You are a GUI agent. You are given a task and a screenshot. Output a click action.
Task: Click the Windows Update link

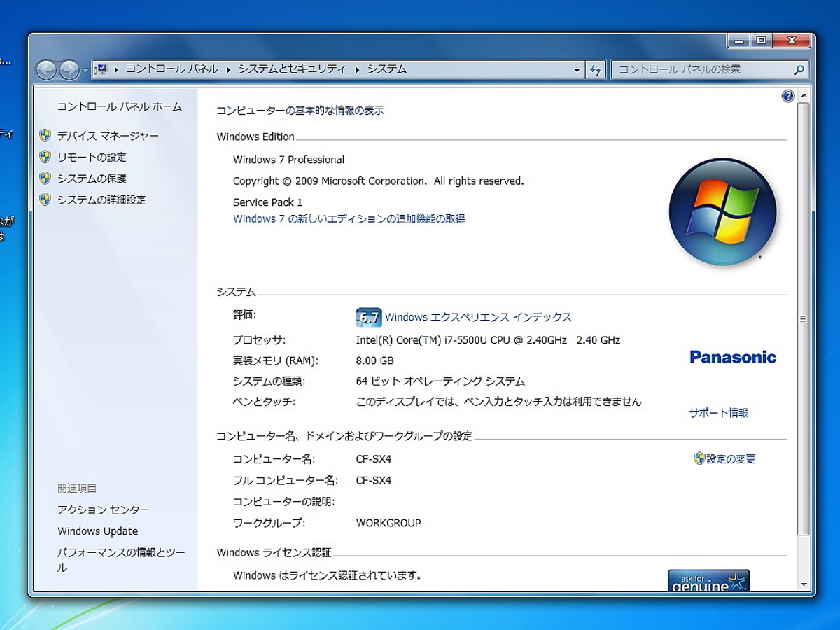click(97, 531)
